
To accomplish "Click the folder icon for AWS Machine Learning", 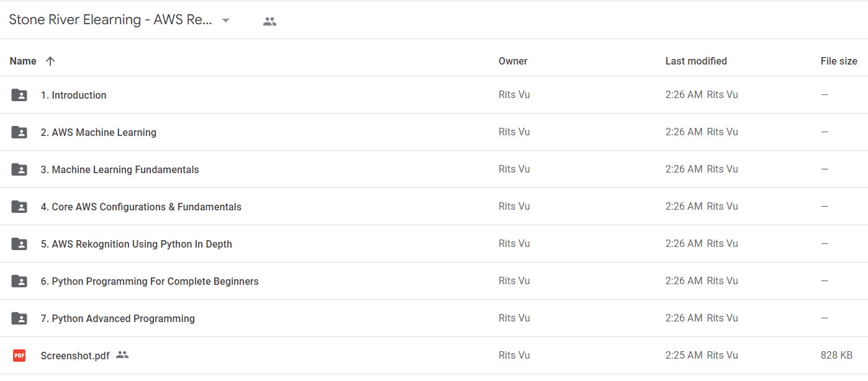I will click(19, 132).
